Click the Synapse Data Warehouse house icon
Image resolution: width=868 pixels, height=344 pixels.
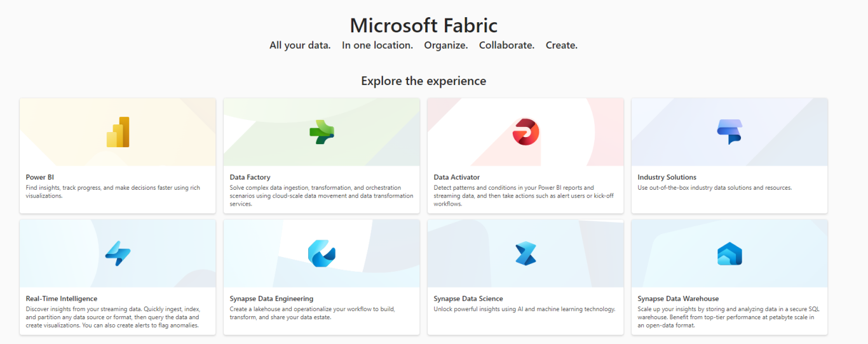[x=729, y=253]
